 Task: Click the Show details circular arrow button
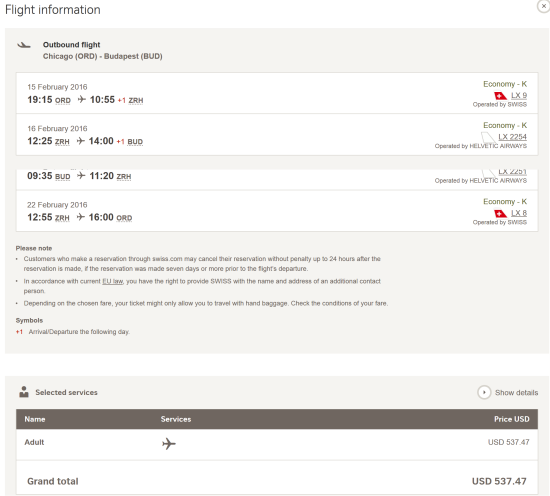pyautogui.click(x=484, y=393)
